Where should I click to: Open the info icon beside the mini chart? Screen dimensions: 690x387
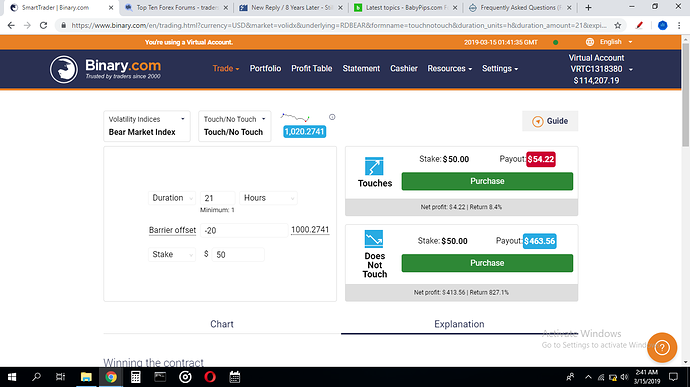332,117
